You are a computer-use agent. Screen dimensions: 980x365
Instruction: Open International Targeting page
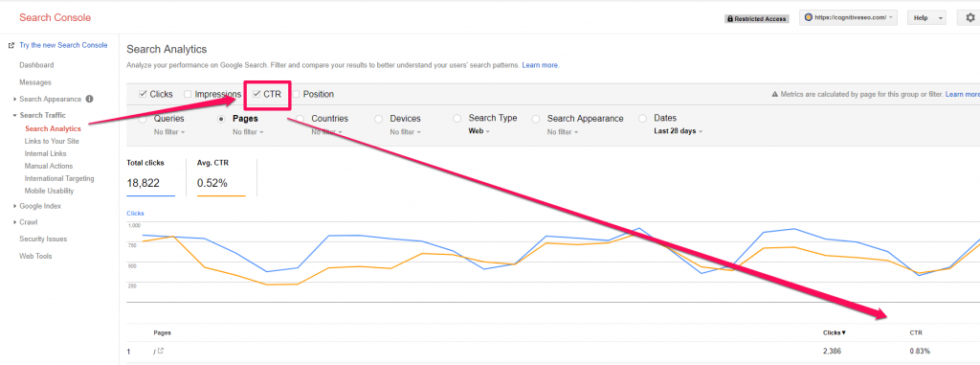pos(59,178)
